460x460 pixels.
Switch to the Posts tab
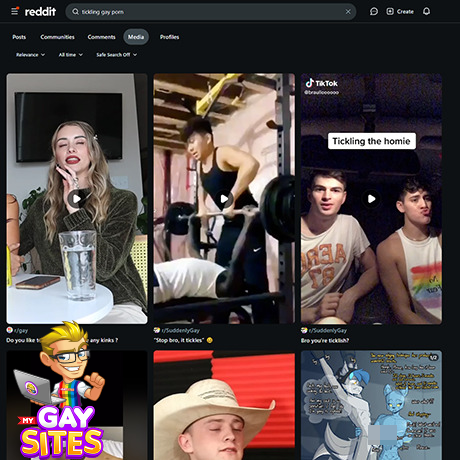[x=19, y=37]
